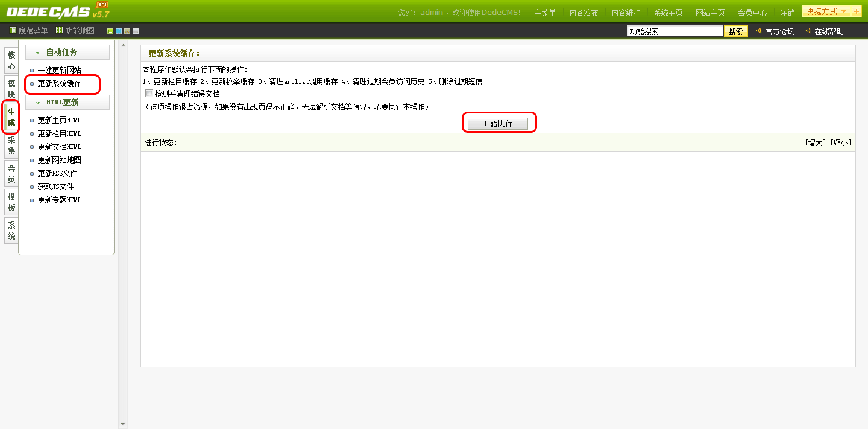Collapse the 自动任务 section

pyautogui.click(x=37, y=52)
